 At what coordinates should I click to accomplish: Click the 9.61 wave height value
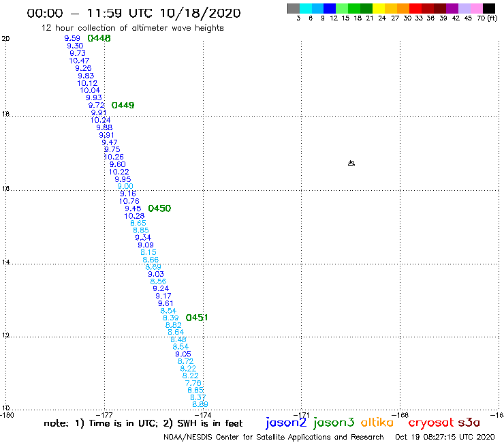166,303
